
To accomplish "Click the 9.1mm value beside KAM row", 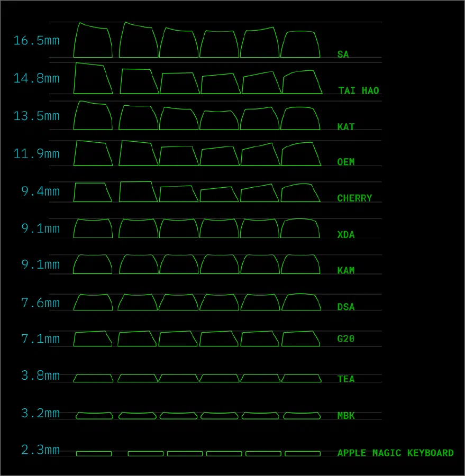I will [x=40, y=265].
